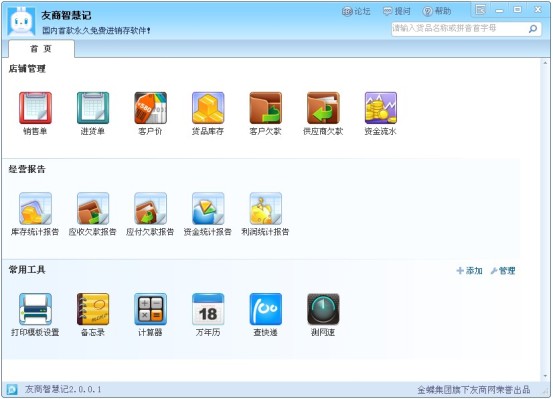This screenshot has height=399, width=553.
Task: Open the 库存统计报告 report icon
Action: [x=35, y=208]
